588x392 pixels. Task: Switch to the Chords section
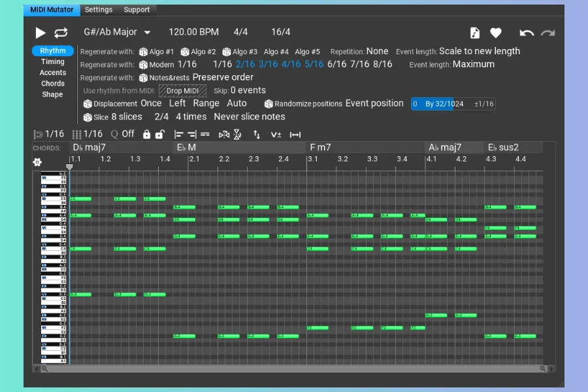[53, 84]
